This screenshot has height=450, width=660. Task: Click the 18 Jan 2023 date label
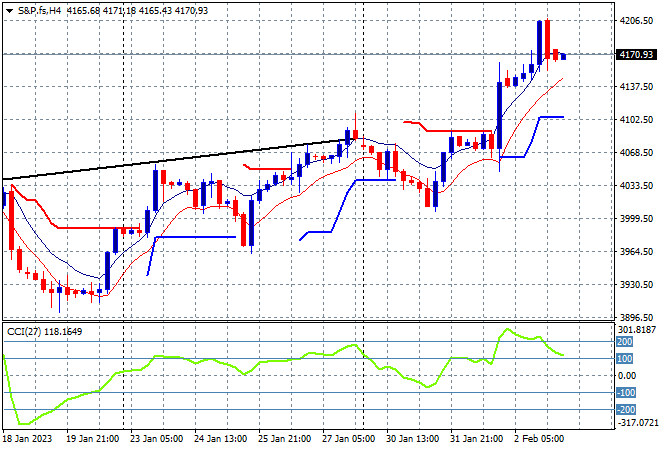click(27, 439)
